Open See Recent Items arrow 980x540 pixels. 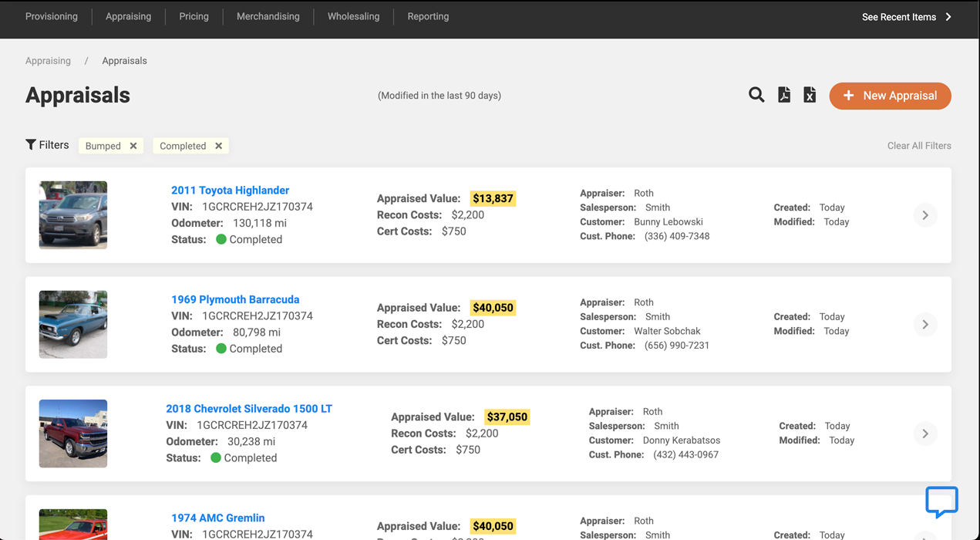pos(948,17)
